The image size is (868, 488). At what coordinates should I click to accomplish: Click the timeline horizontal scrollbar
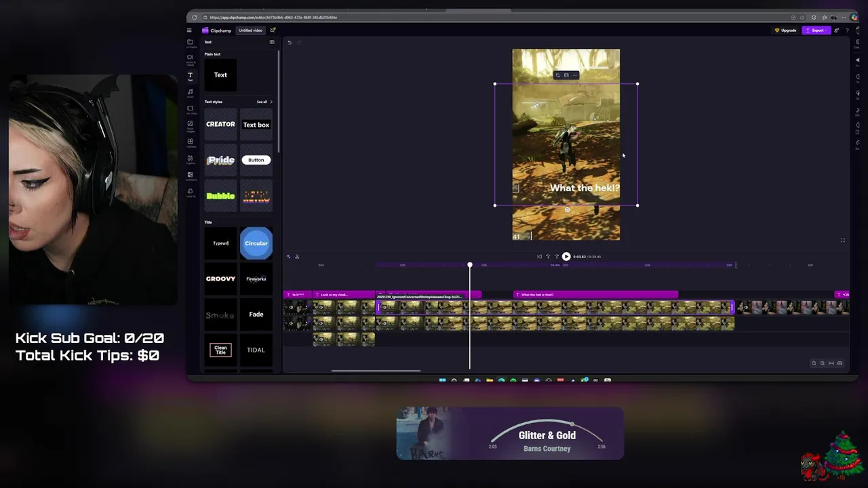pyautogui.click(x=376, y=371)
